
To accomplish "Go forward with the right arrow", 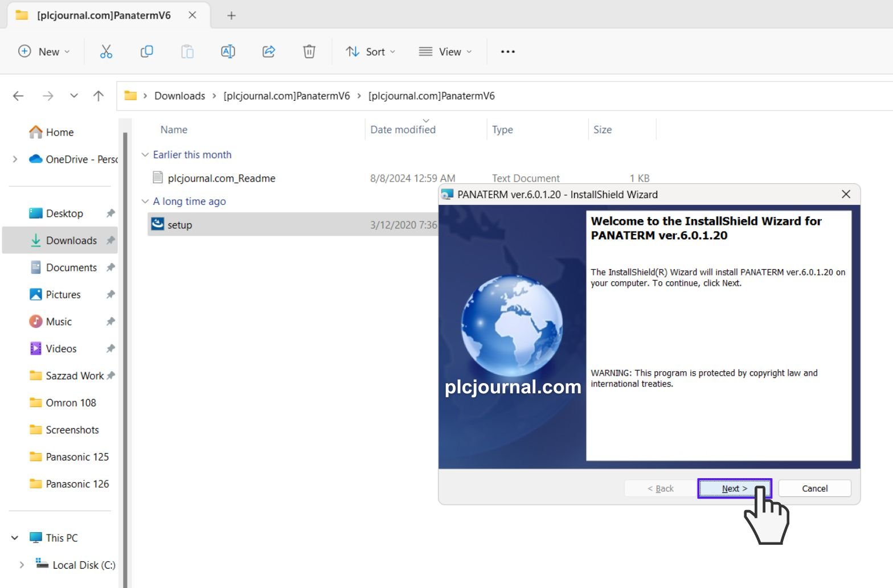I will [48, 96].
